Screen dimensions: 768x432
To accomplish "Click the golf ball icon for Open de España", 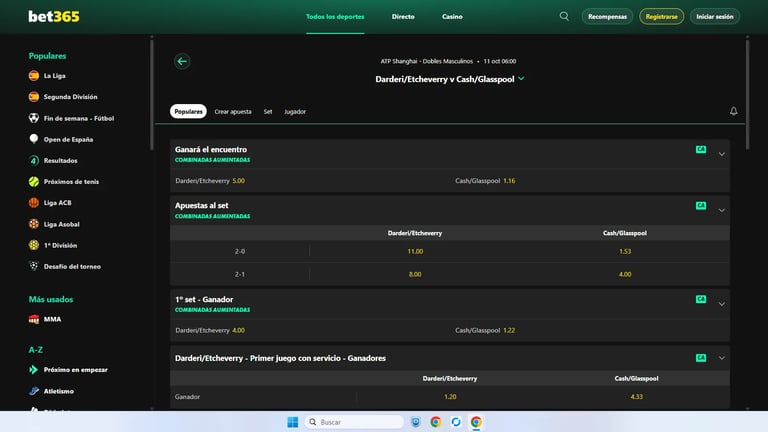I will coord(34,139).
